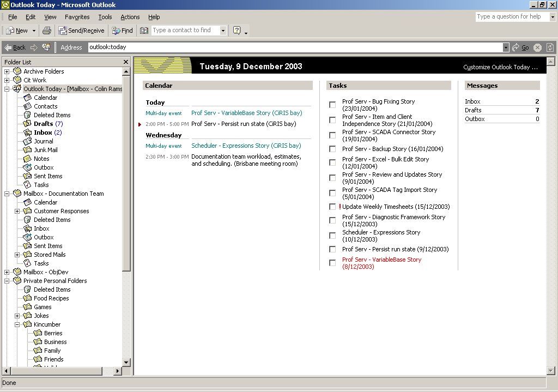Open the VariableBase Story calendar event
Image resolution: width=558 pixels, height=392 pixels.
247,113
